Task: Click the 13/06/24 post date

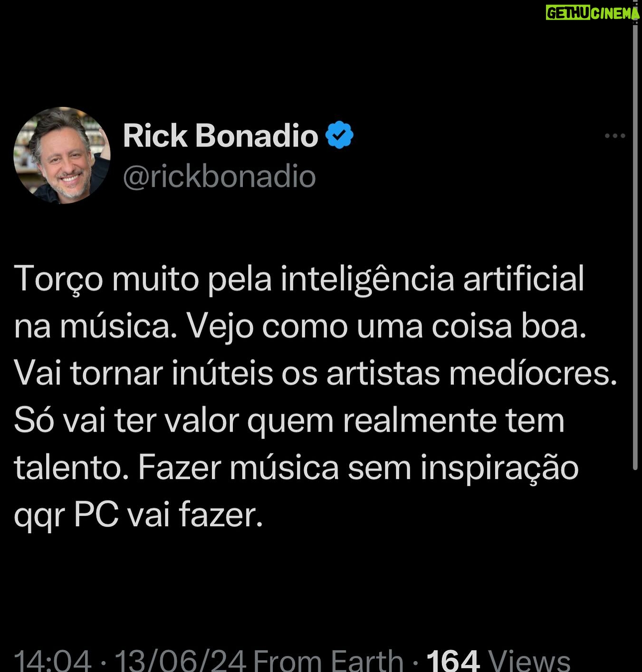Action: click(x=181, y=660)
